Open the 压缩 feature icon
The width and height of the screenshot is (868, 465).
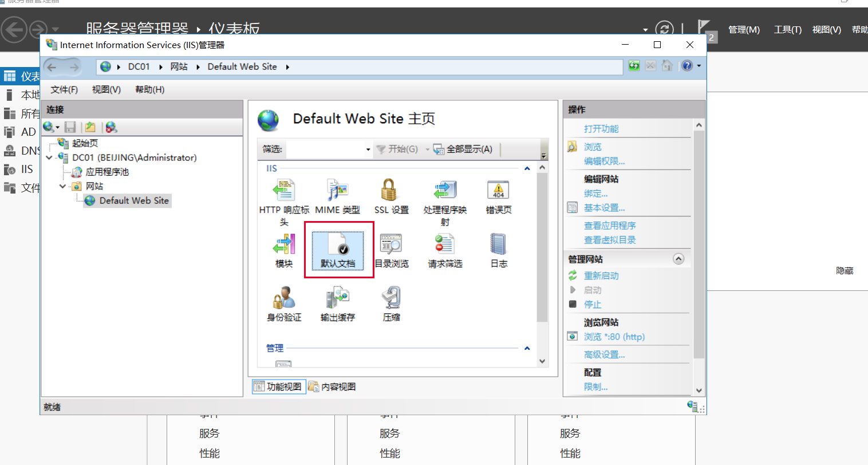pos(391,304)
